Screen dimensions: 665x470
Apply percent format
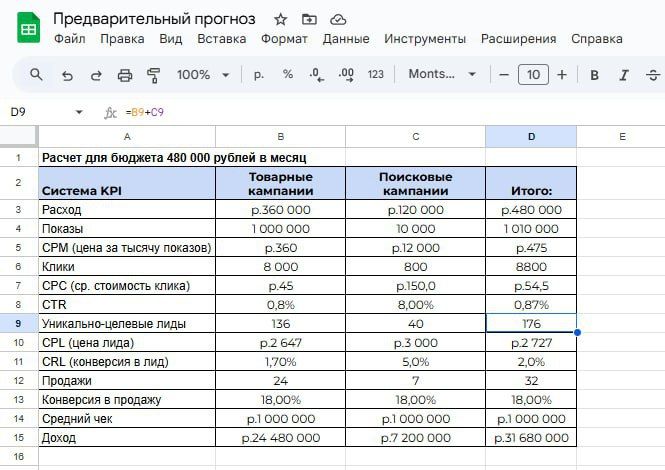(x=288, y=74)
